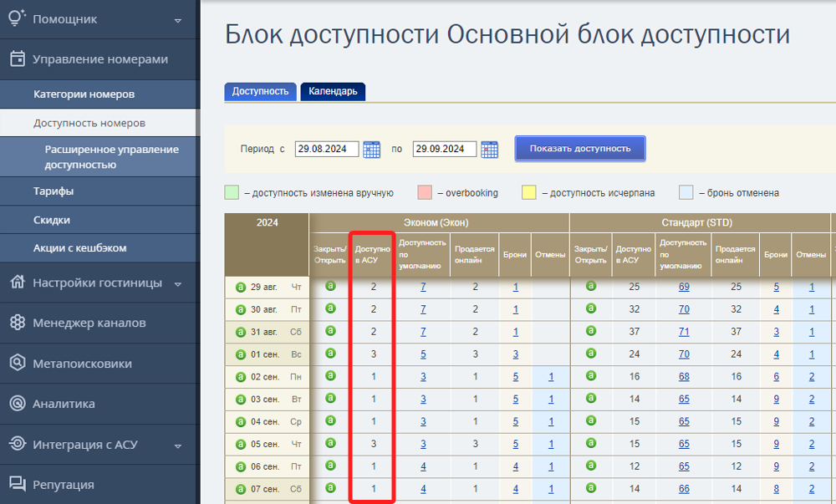836x504 pixels.
Task: Open Категории номеров menu item
Action: (99, 94)
